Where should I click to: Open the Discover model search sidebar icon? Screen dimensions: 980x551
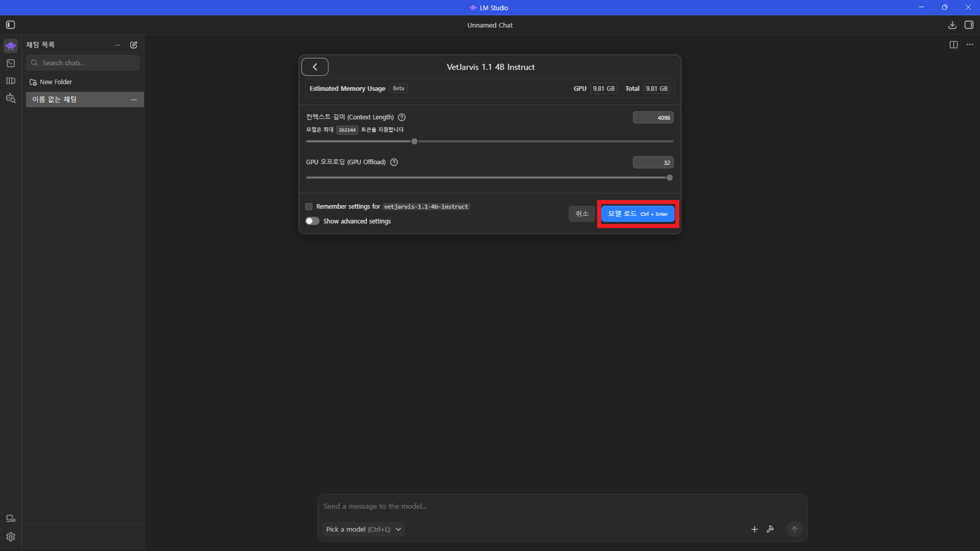[11, 98]
